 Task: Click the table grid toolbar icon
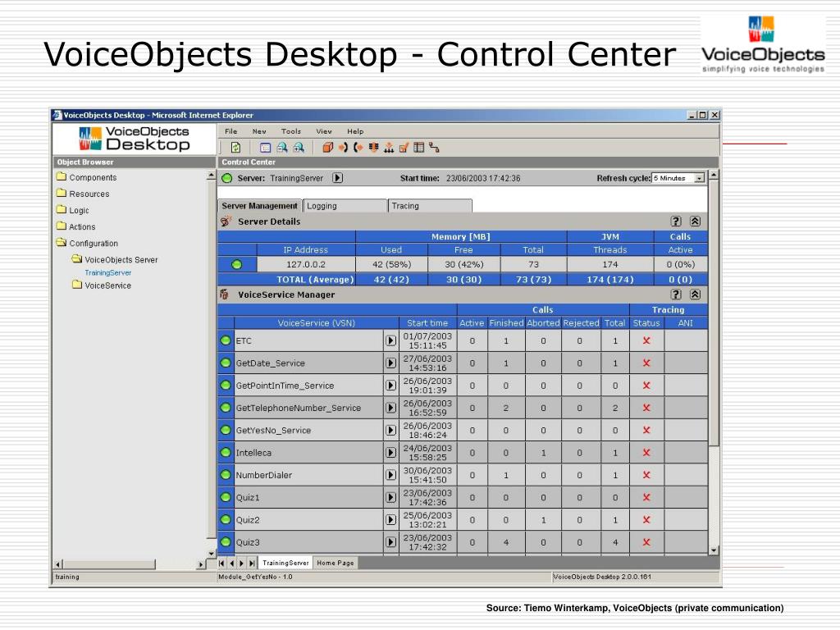pos(419,148)
